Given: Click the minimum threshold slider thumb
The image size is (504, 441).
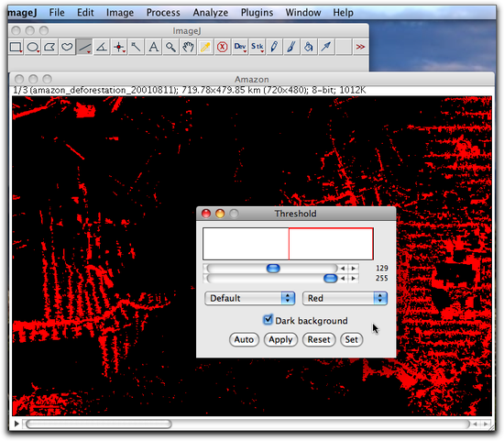Looking at the screenshot, I should pos(273,269).
